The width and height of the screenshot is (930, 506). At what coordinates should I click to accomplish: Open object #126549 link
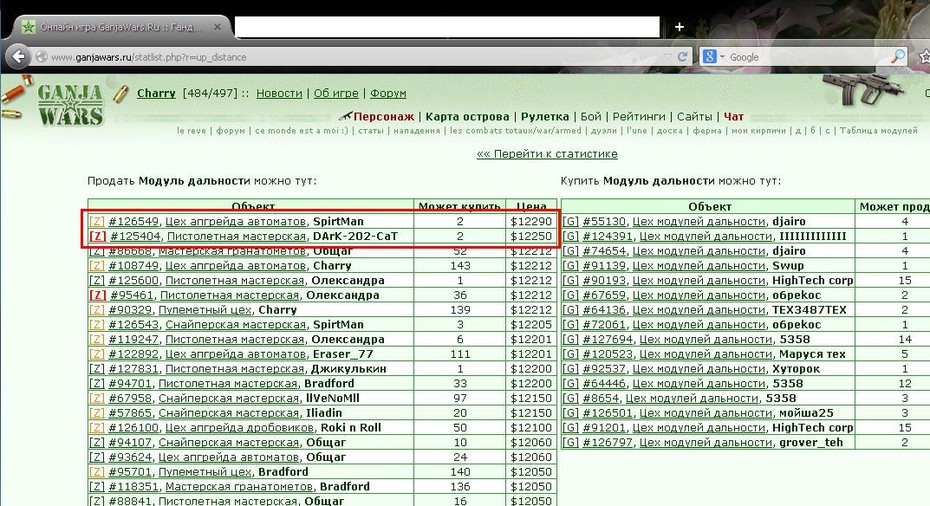click(x=133, y=221)
